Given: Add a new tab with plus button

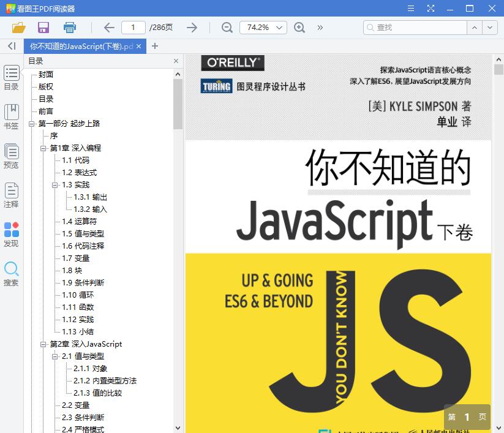Looking at the screenshot, I should pyautogui.click(x=155, y=46).
